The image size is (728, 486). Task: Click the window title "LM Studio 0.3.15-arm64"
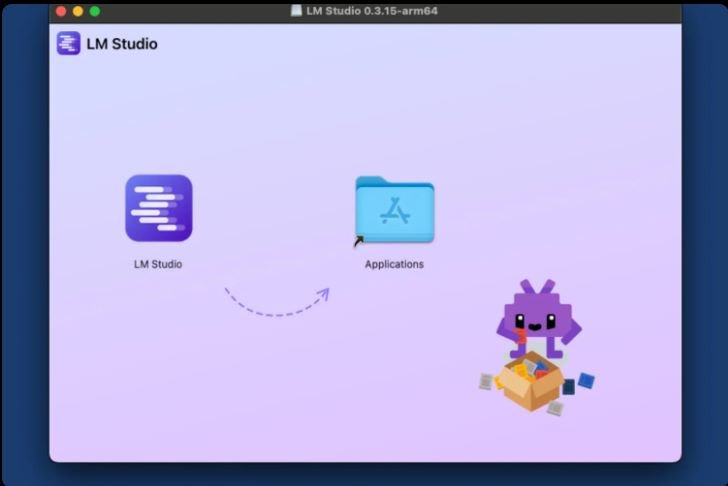[371, 11]
